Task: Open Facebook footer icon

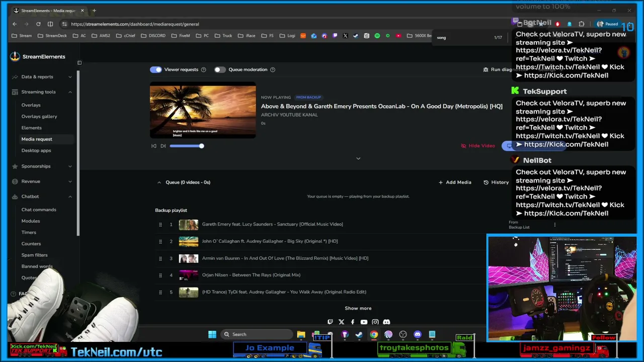Action: (x=353, y=322)
